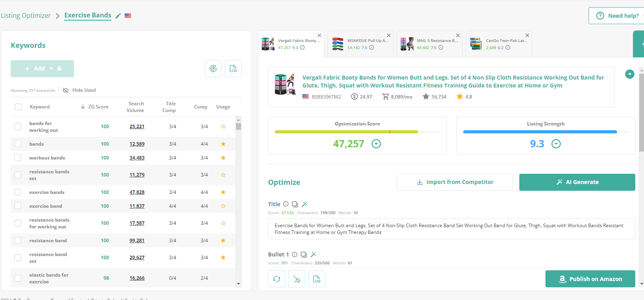Click Import from Competitor button
The image size is (644, 300).
click(x=455, y=182)
